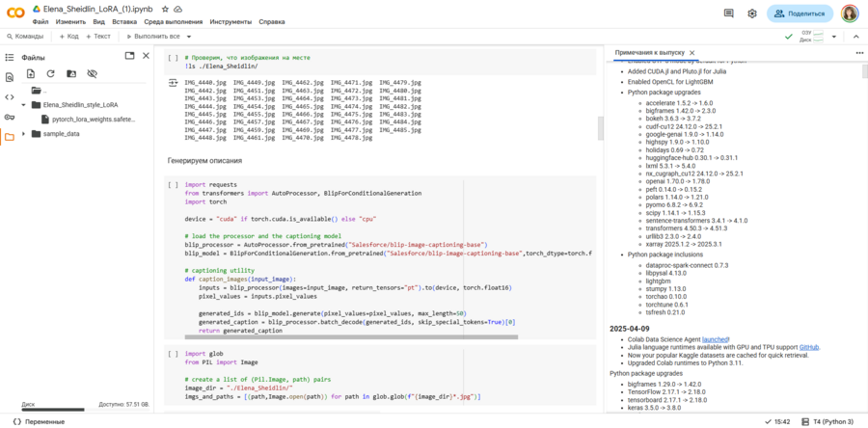Open the Find and replace sidebar icon

coord(9,77)
